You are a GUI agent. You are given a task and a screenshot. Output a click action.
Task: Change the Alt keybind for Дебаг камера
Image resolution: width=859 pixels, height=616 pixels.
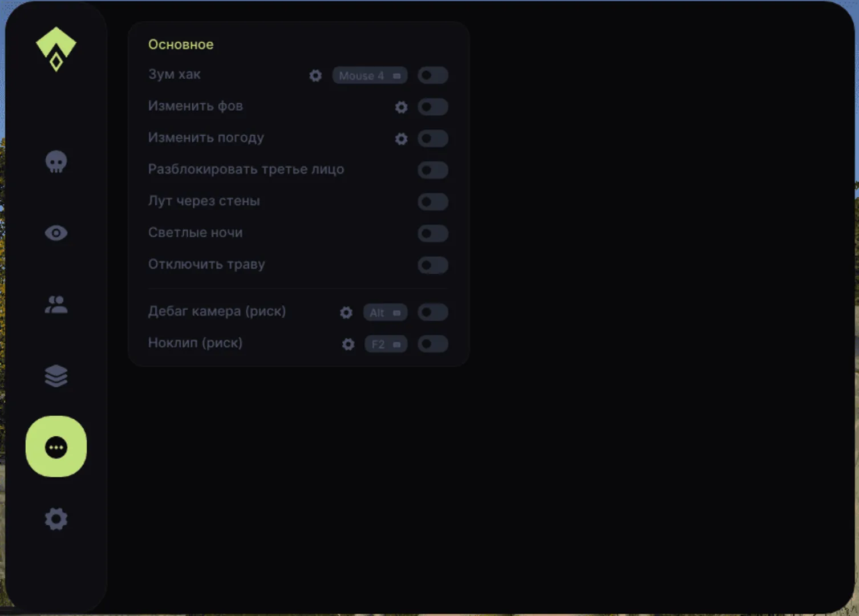(385, 313)
